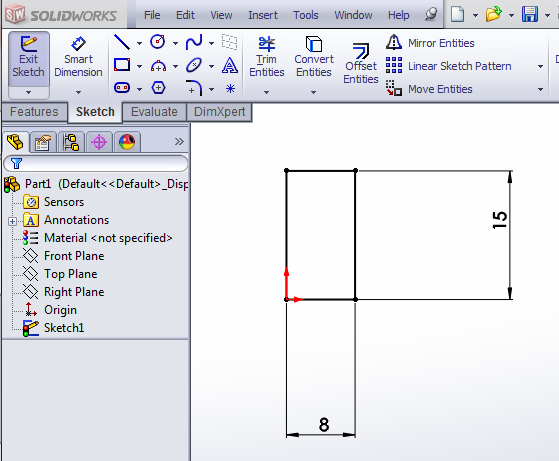Open the DisplayManager tab
The image size is (559, 461).
pos(127,142)
